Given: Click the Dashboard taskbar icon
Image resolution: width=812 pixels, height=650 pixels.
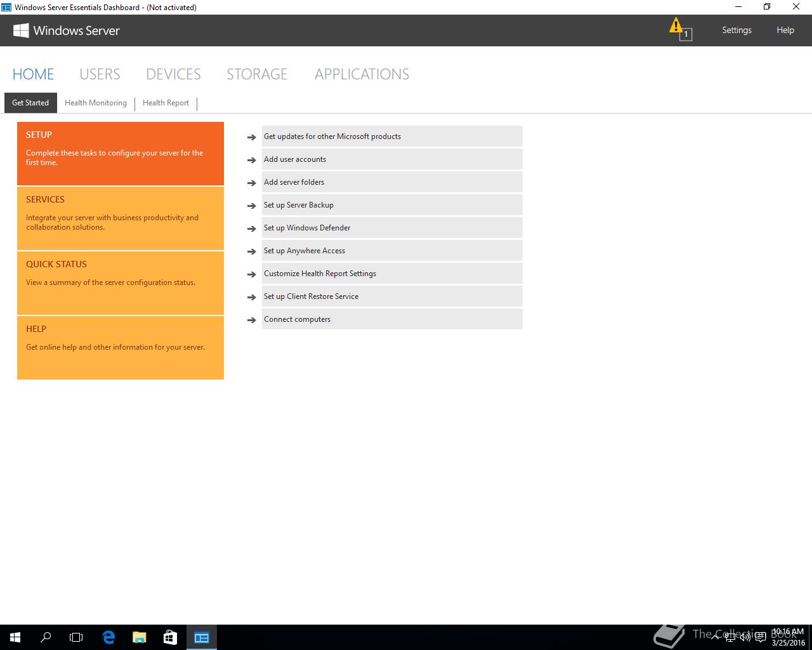Looking at the screenshot, I should coord(202,637).
